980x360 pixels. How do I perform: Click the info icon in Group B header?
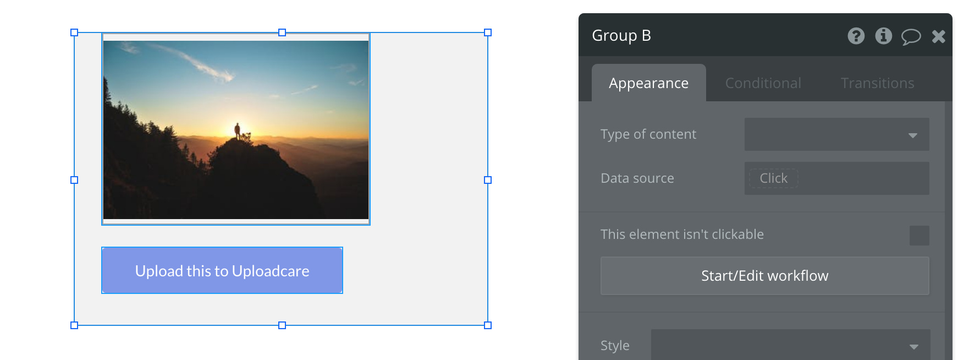coord(883,36)
